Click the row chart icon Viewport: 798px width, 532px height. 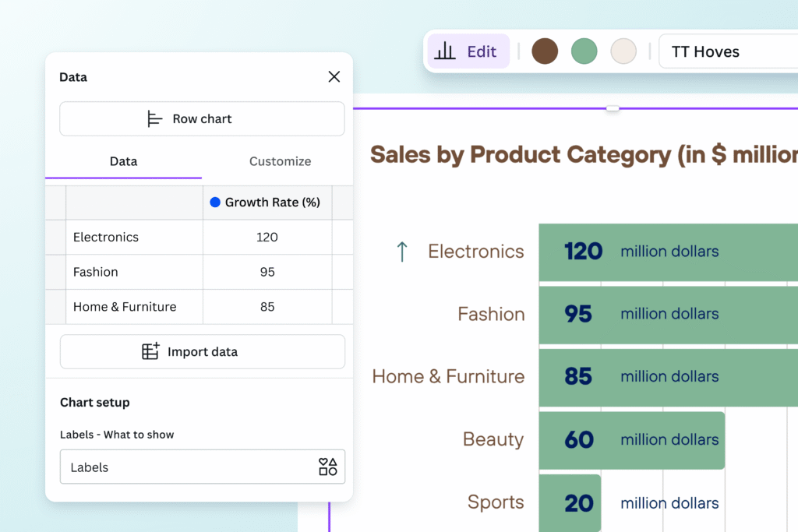point(155,119)
